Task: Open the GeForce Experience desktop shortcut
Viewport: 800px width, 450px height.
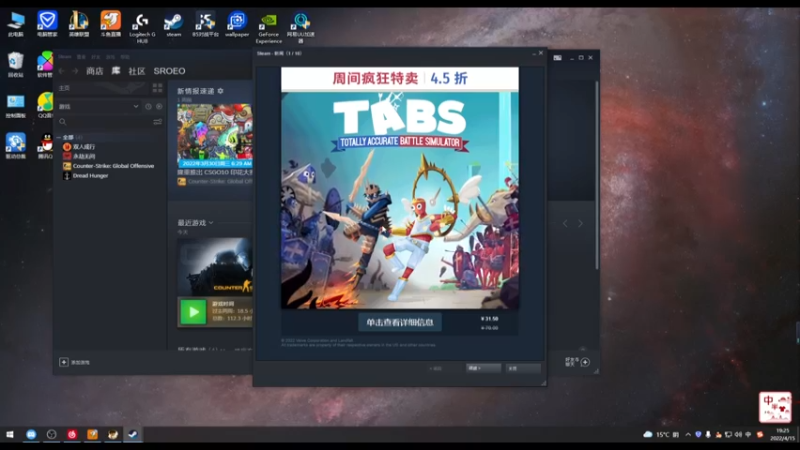Action: point(268,28)
